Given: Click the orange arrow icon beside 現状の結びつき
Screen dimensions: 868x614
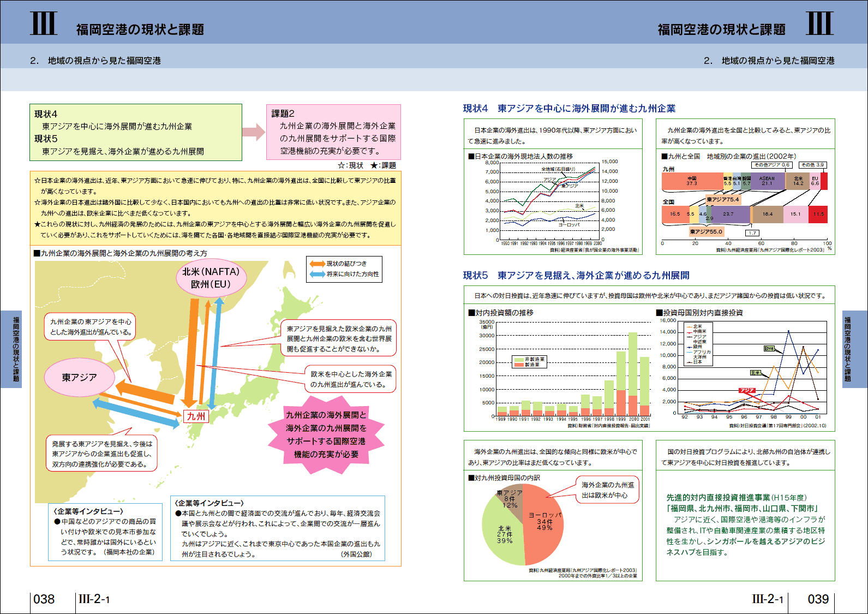Looking at the screenshot, I should [317, 264].
